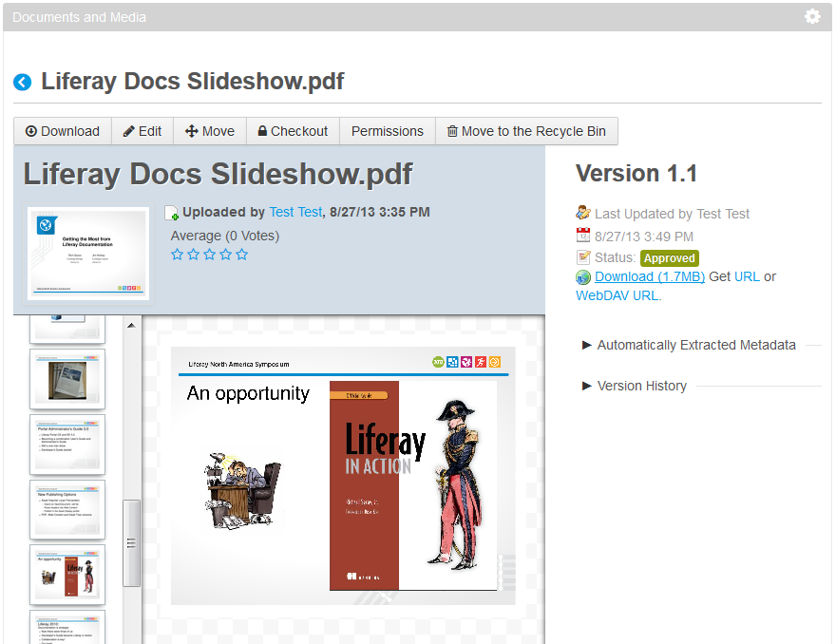Click the globe icon next to Download link
The width and height of the screenshot is (836, 644).
583,277
